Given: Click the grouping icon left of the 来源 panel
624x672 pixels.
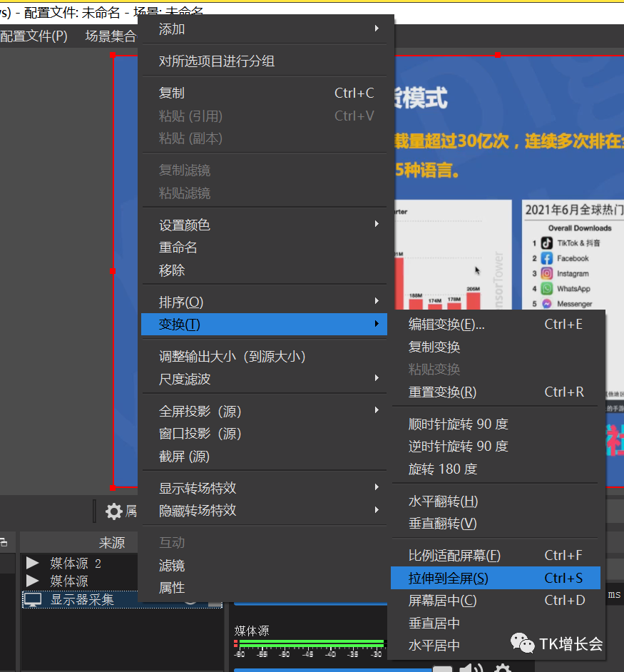Looking at the screenshot, I should coord(4,543).
